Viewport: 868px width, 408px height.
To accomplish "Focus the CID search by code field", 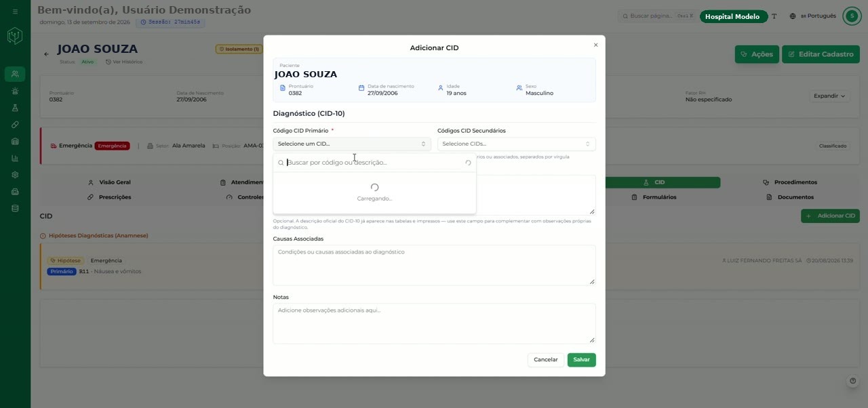I will tap(374, 163).
